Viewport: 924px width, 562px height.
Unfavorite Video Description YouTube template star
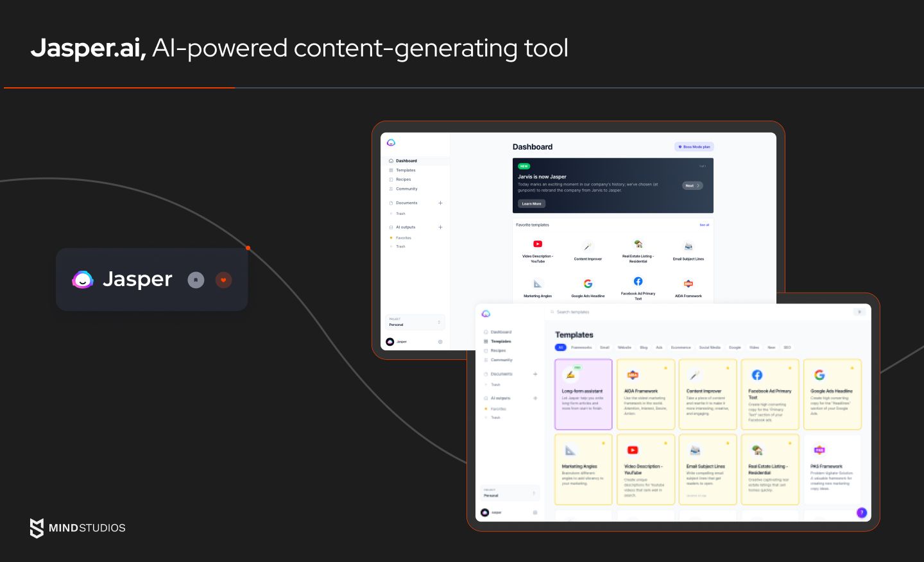click(x=665, y=443)
